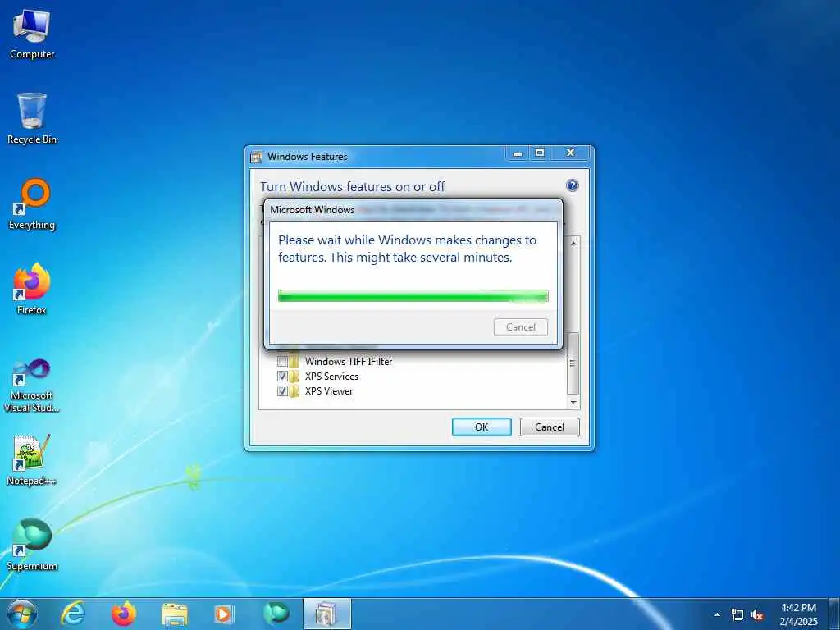Click the Windows Features title bar icon
This screenshot has height=630, width=840.
pyautogui.click(x=257, y=157)
